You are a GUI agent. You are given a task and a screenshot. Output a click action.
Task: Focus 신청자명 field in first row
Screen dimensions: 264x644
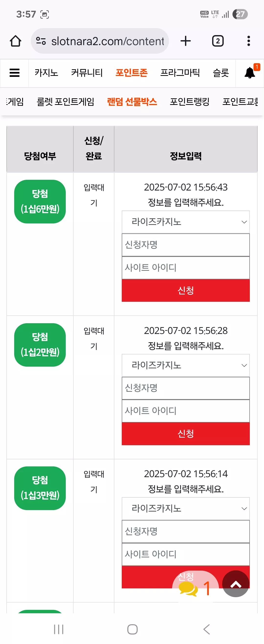186,245
